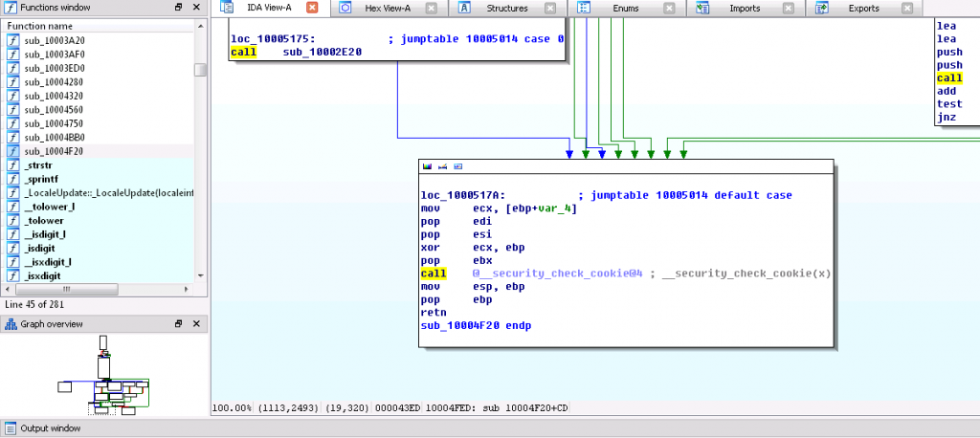Select sub_10004320 in functions list

pos(99,96)
